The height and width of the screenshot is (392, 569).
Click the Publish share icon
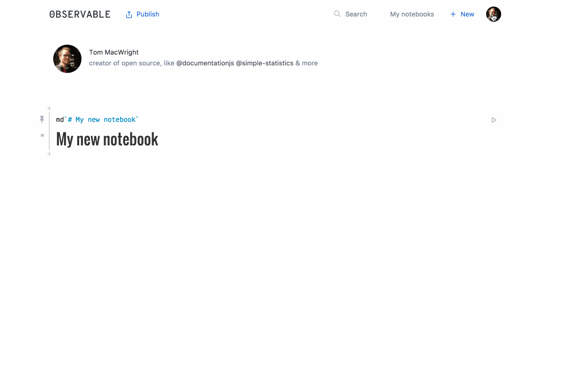pyautogui.click(x=129, y=15)
